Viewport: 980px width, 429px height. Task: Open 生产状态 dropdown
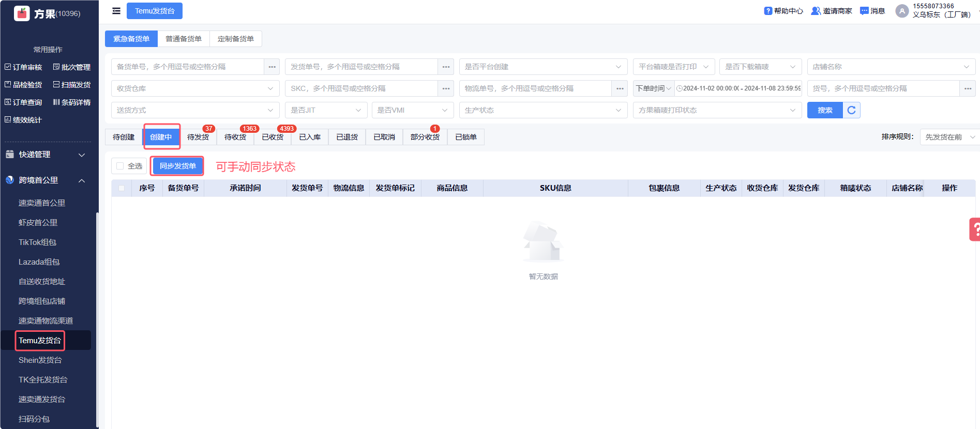coord(543,110)
